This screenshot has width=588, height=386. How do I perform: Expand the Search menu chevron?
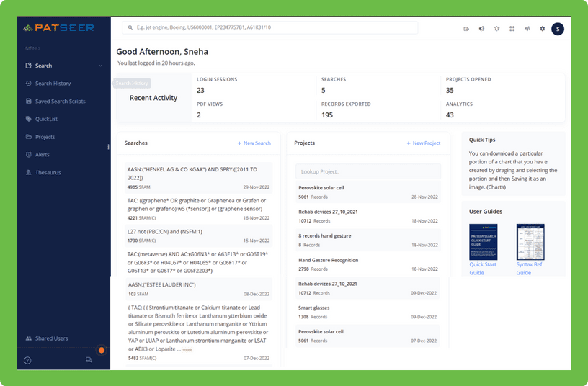[x=100, y=66]
